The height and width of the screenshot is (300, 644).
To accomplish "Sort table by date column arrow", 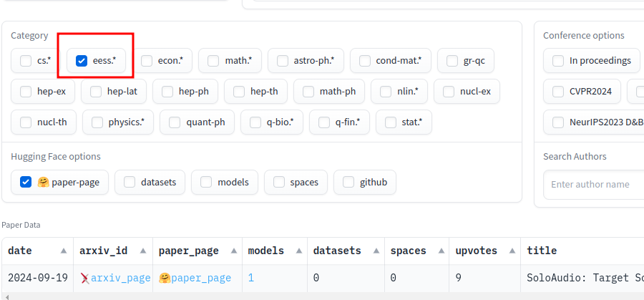I will [64, 251].
